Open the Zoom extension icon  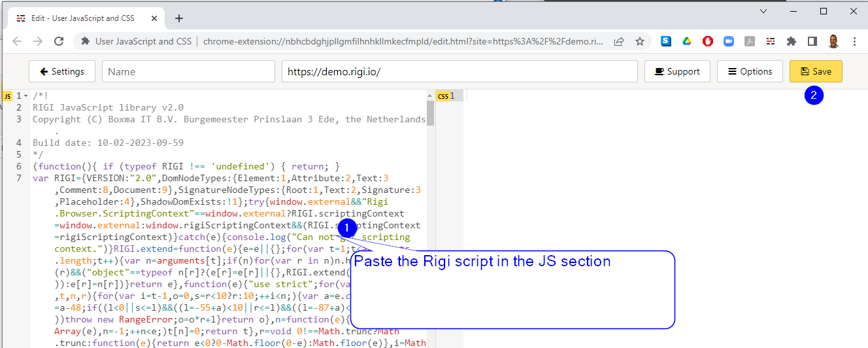point(729,41)
